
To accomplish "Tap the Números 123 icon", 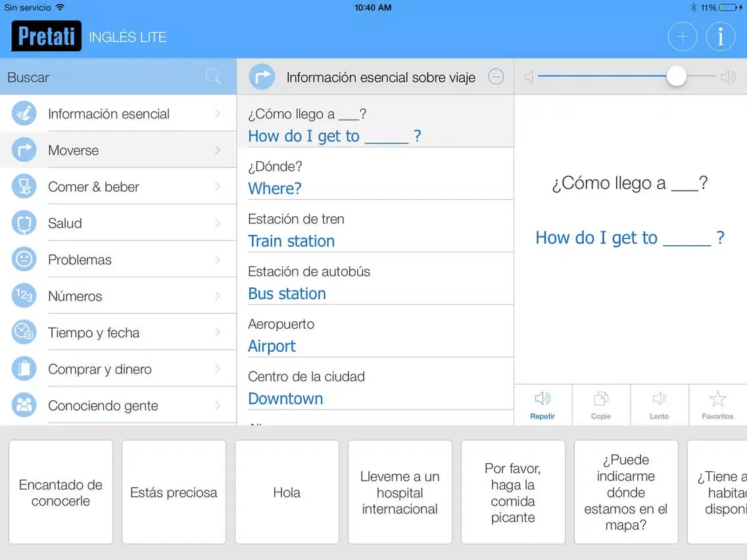I will click(24, 296).
